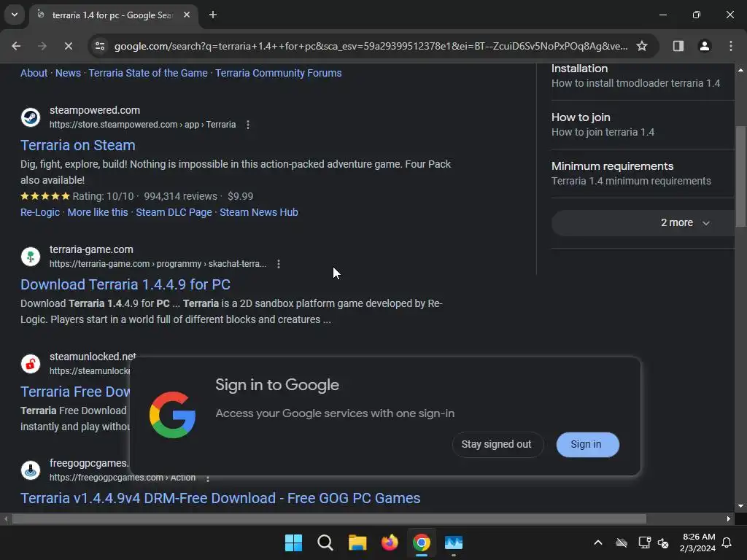747x560 pixels.
Task: Select the 'Installation' related topic
Action: (643, 76)
